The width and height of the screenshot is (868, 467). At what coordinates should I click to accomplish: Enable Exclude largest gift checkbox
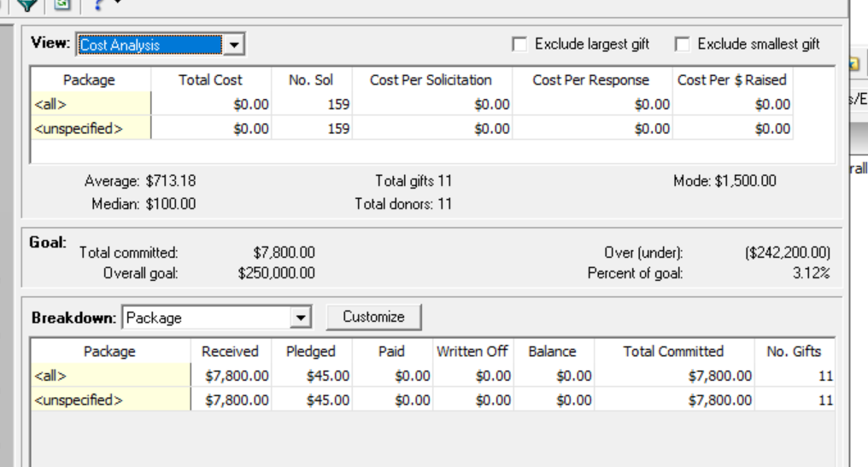coord(519,44)
